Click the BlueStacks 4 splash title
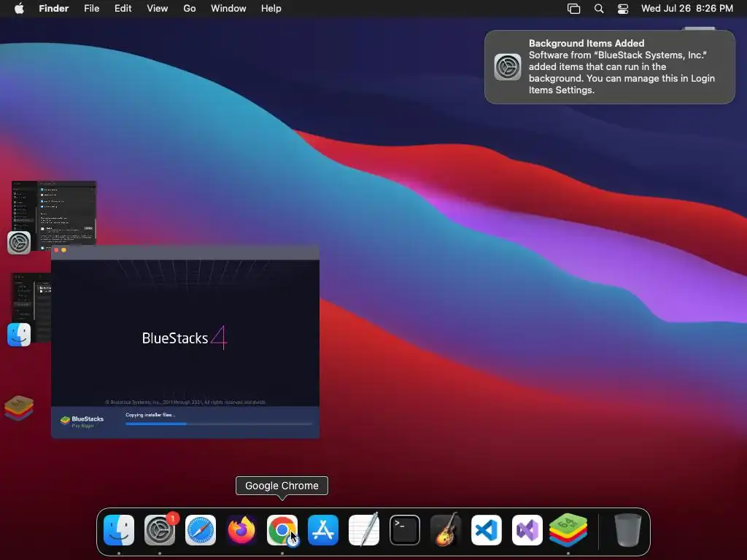 pos(185,338)
